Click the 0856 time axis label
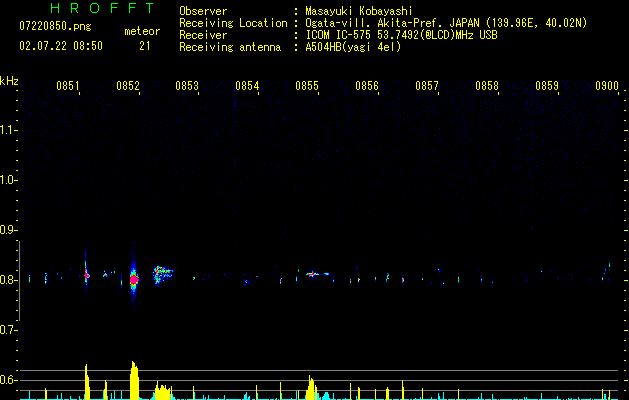Screen dimensions: 629x400 tap(367, 85)
